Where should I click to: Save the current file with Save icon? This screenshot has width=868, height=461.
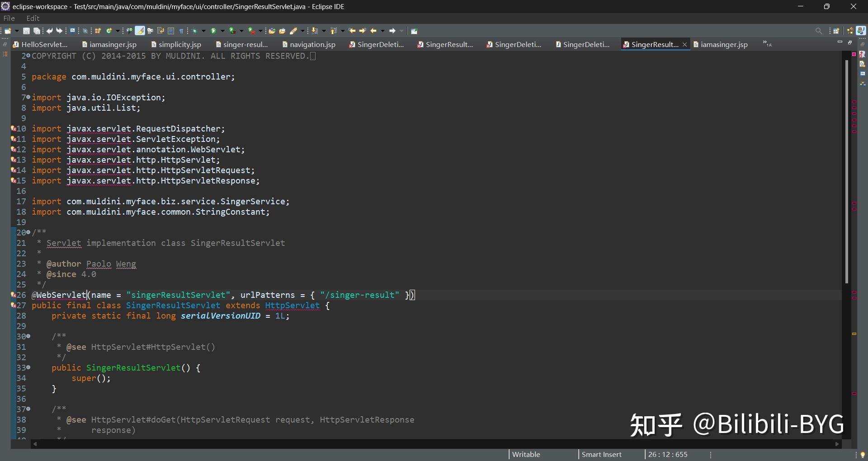pos(26,31)
